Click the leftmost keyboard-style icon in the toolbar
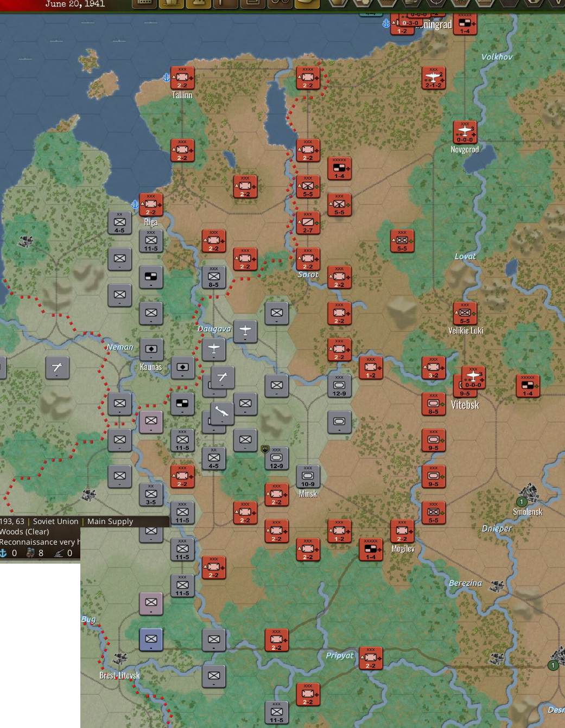This screenshot has height=728, width=565. coord(144,4)
